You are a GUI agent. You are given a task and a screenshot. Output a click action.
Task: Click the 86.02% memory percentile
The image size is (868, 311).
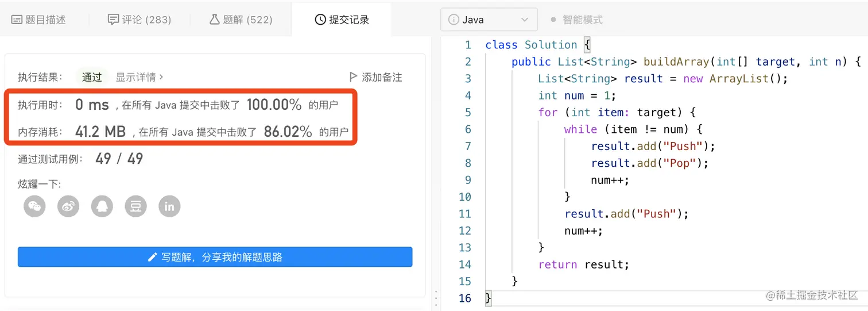pos(288,132)
